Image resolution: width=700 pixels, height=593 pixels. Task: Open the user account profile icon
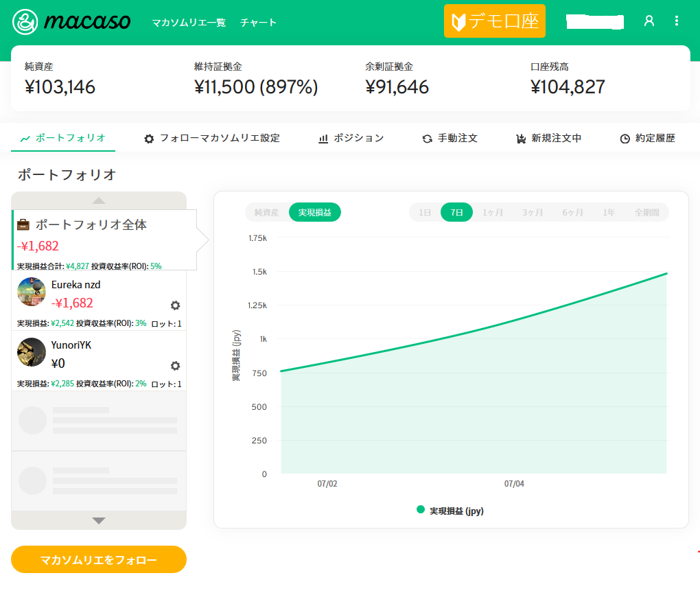[x=649, y=21]
